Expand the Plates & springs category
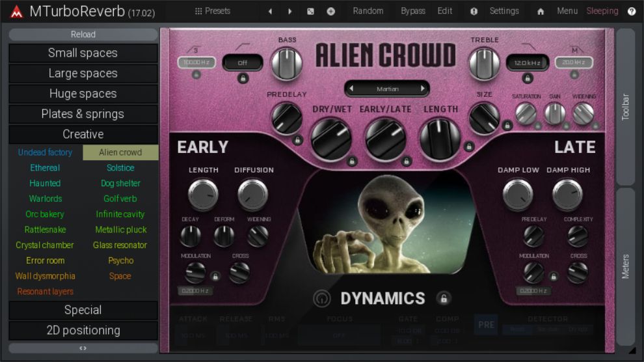The width and height of the screenshot is (644, 362). [83, 114]
